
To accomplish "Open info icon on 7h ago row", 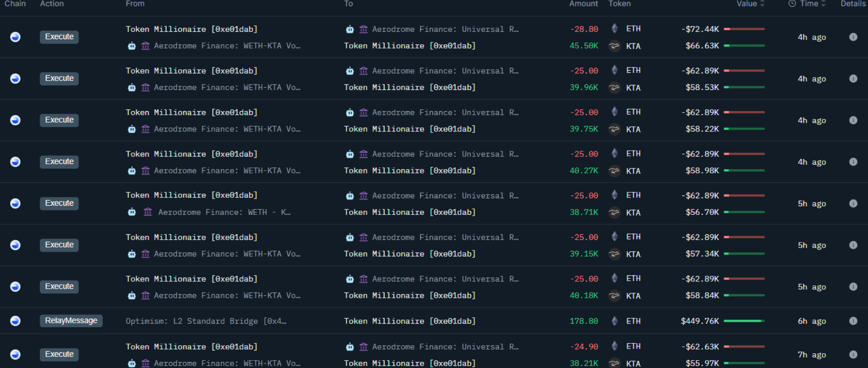I will [853, 355].
